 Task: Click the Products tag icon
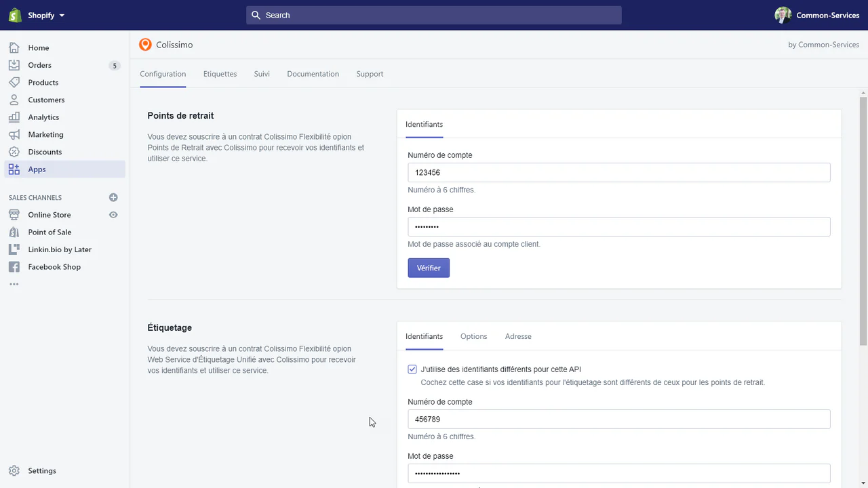14,82
